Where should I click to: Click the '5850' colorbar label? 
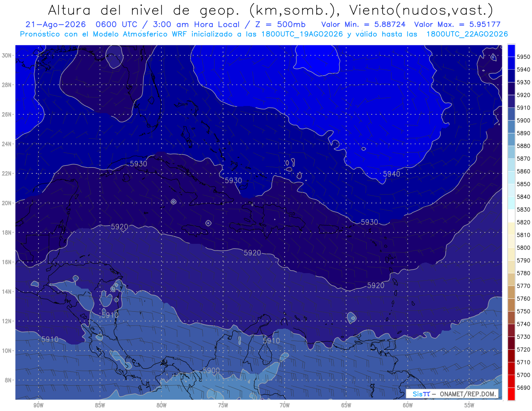pos(524,184)
